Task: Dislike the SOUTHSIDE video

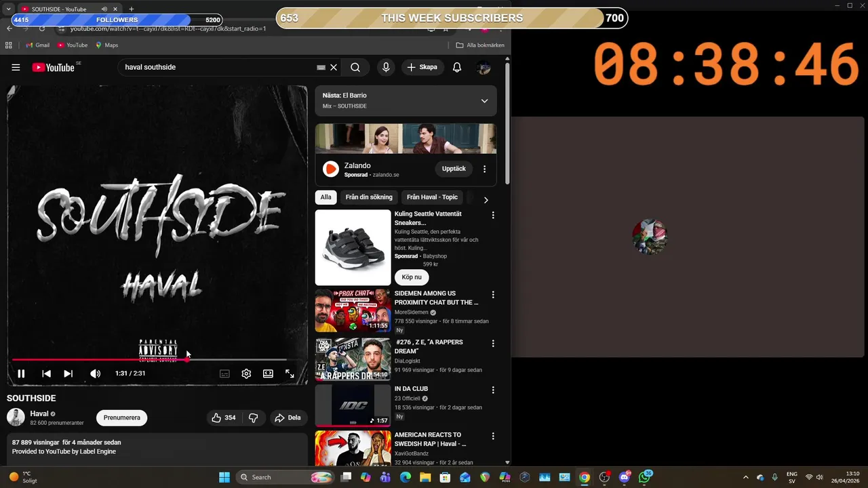Action: tap(253, 418)
